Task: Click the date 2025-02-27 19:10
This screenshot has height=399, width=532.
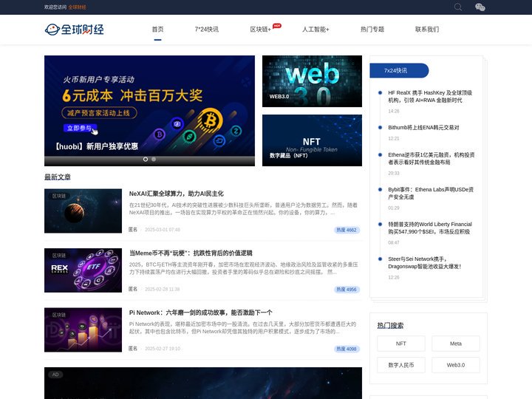Action: pyautogui.click(x=163, y=349)
